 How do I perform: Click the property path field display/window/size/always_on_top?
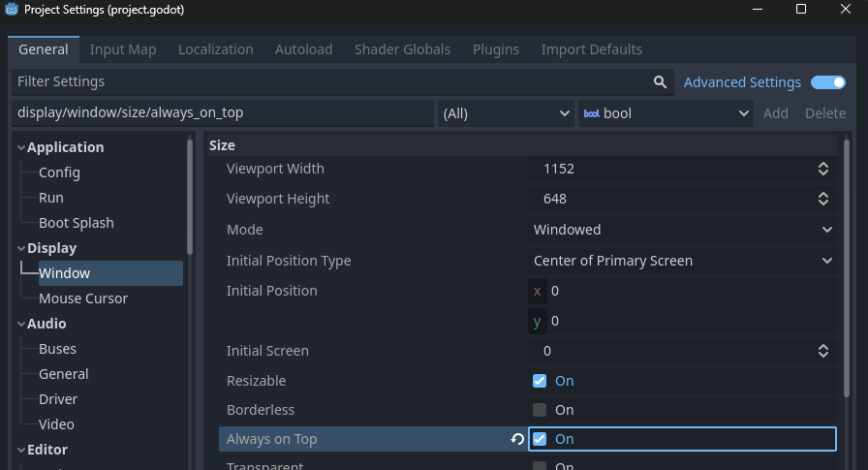pos(223,113)
